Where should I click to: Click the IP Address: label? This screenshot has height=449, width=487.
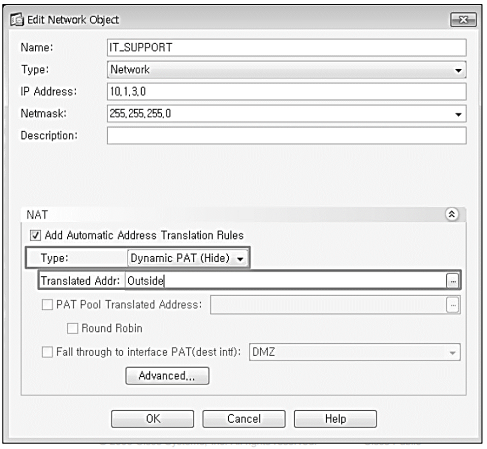click(x=49, y=91)
